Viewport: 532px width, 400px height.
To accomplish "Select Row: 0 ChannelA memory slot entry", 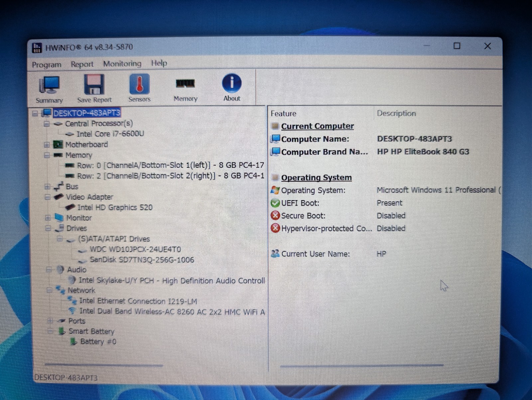I will 171,165.
